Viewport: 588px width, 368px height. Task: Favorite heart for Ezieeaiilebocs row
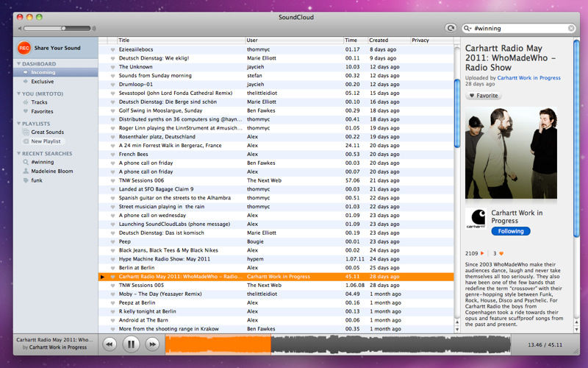point(112,49)
